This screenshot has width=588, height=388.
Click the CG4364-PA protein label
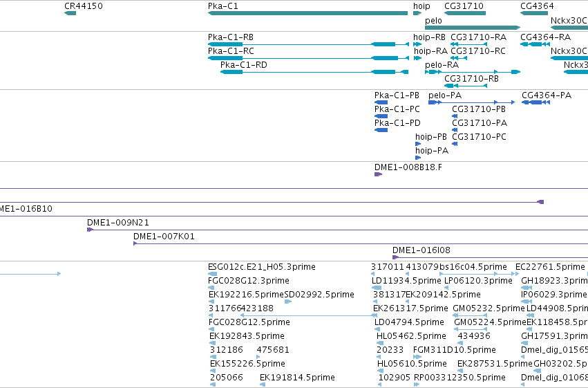pyautogui.click(x=547, y=95)
